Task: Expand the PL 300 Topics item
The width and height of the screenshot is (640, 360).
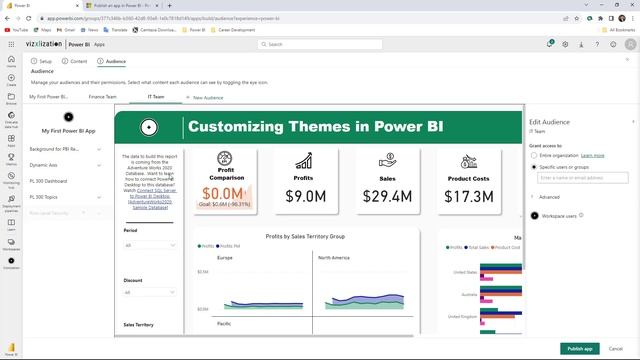Action: point(99,197)
